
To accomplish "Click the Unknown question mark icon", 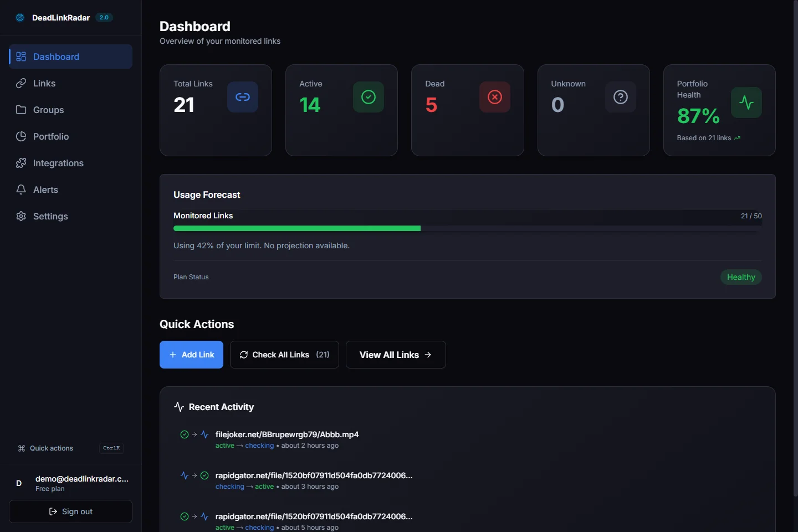I will click(x=620, y=97).
